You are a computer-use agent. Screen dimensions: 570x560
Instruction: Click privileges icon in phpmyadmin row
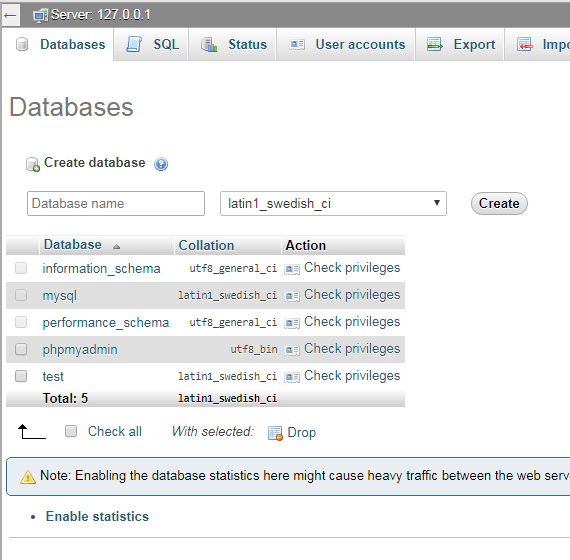coord(292,350)
